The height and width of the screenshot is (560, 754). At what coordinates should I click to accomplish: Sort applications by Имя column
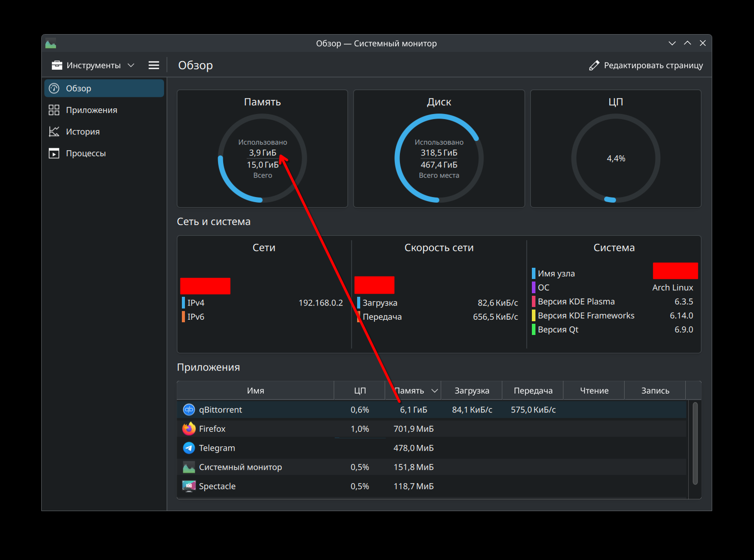pyautogui.click(x=255, y=390)
